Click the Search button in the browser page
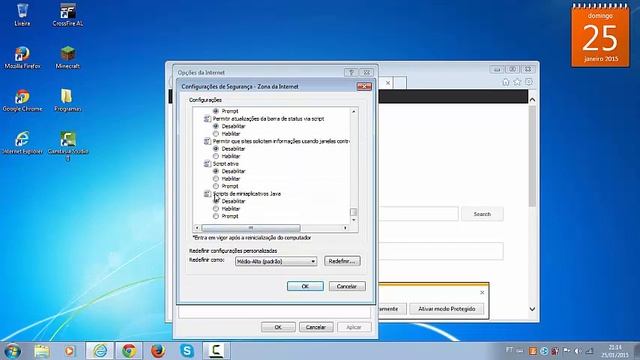The height and width of the screenshot is (360, 640). click(x=482, y=214)
